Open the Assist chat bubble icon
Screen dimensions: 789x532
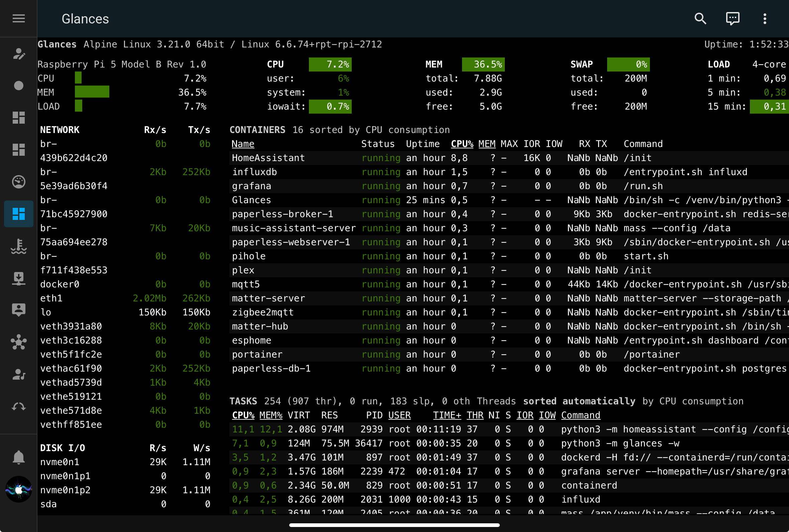coord(732,18)
